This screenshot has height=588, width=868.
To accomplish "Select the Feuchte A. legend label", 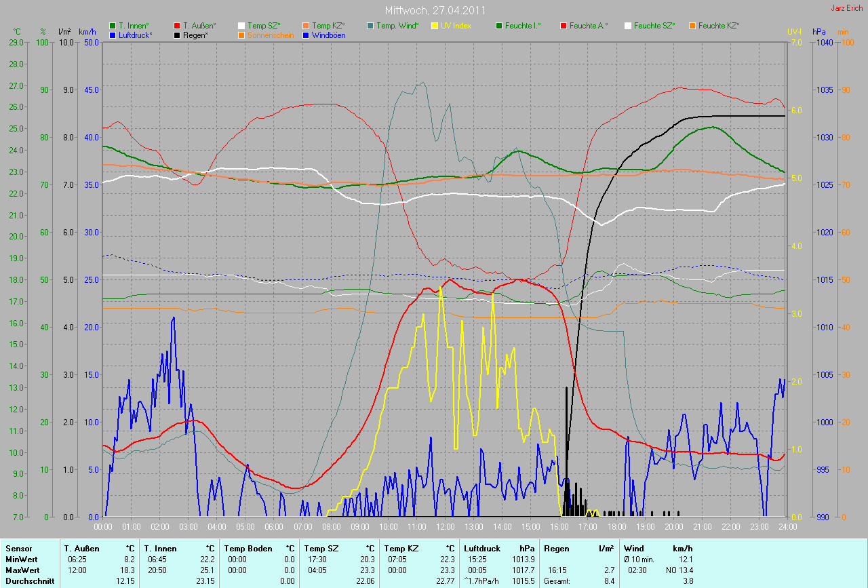I will tap(589, 26).
